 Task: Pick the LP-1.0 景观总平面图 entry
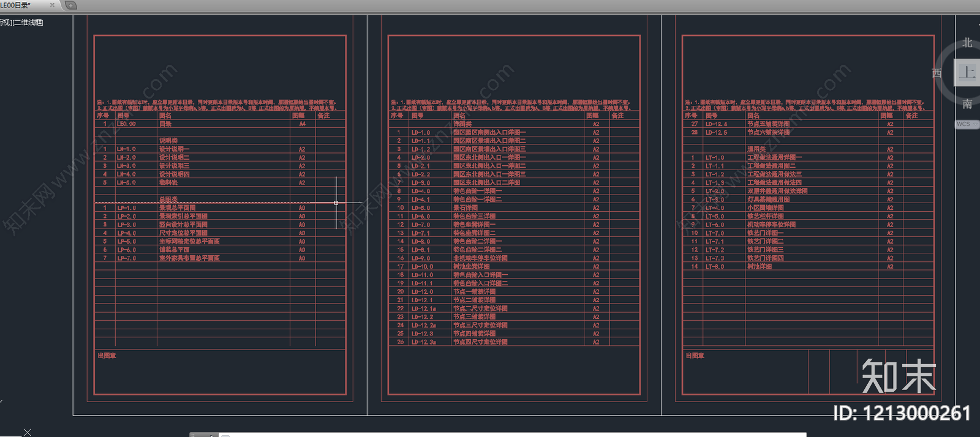click(177, 207)
